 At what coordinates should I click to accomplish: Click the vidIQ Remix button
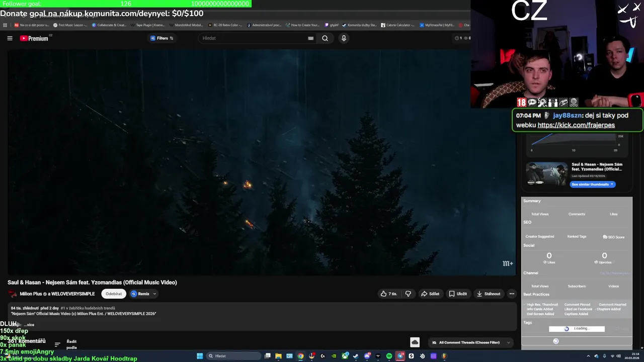(x=140, y=294)
